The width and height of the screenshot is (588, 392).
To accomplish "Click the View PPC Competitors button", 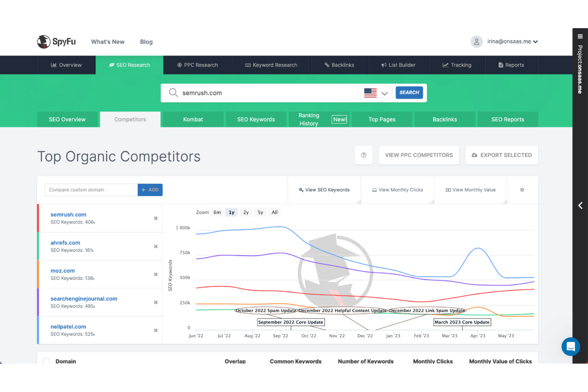I will (418, 155).
